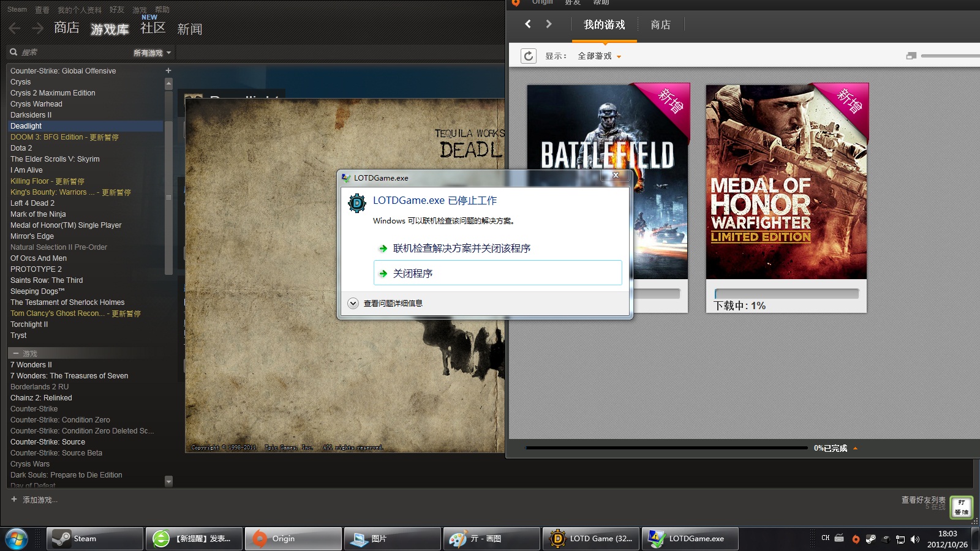Open the 好友 menu in Steam
980x551 pixels.
(117, 10)
